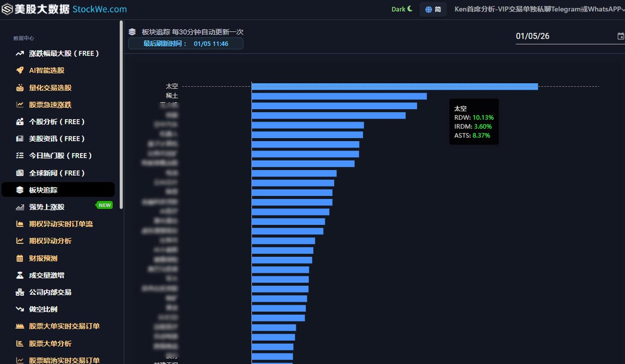Screen dimensions: 625x364
Task: Open 股票暗池实时交易订单 entry
Action: point(65,360)
